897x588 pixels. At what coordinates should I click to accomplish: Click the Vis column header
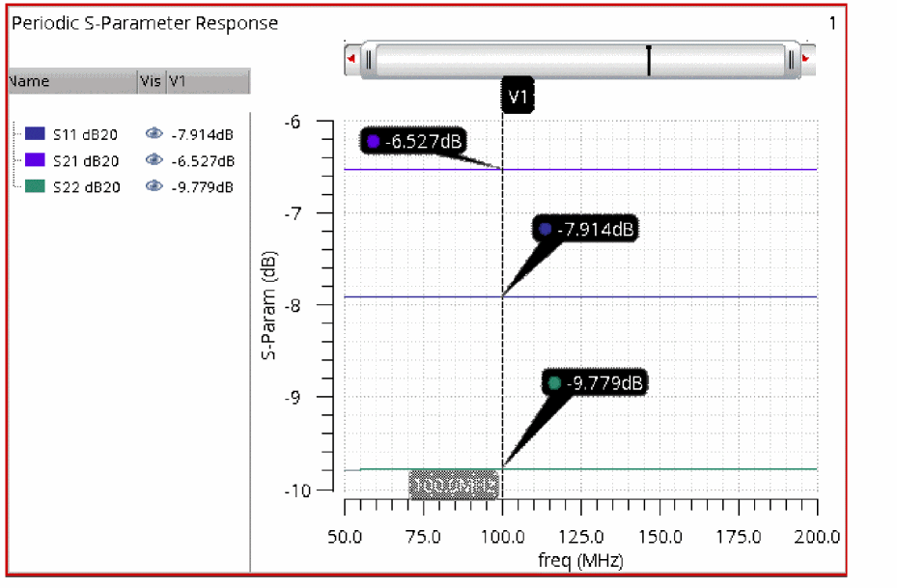click(x=152, y=81)
